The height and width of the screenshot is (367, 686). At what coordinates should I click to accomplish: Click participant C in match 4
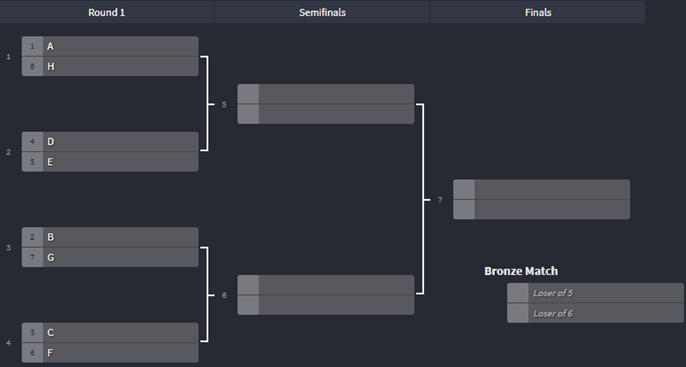110,333
